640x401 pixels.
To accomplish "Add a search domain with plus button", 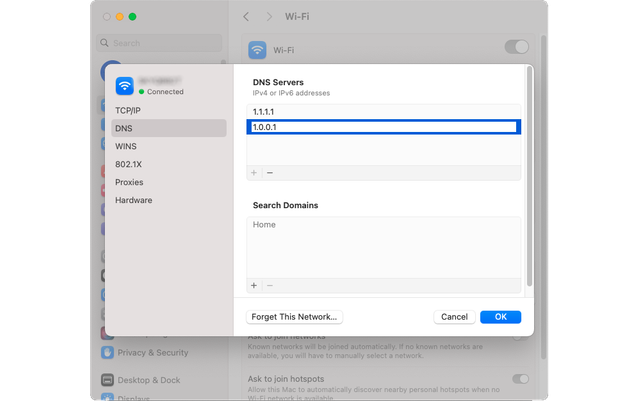I will point(253,285).
